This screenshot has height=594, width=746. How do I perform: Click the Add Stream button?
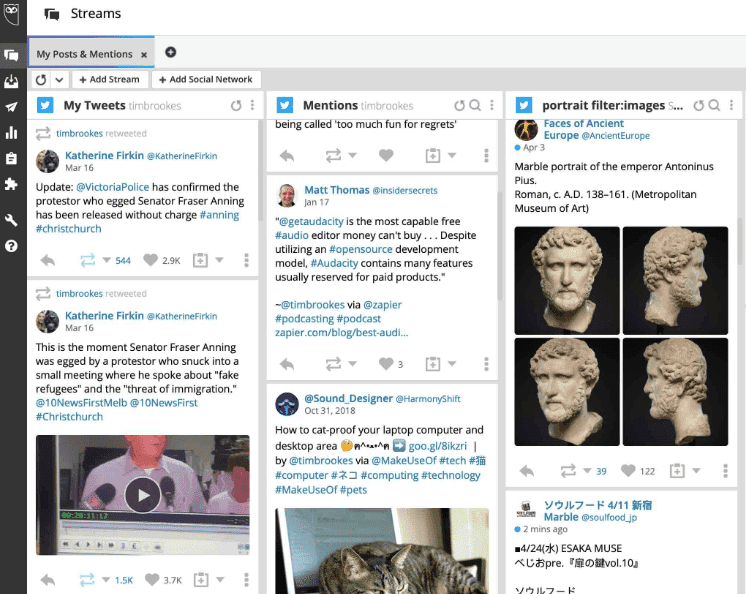point(110,80)
